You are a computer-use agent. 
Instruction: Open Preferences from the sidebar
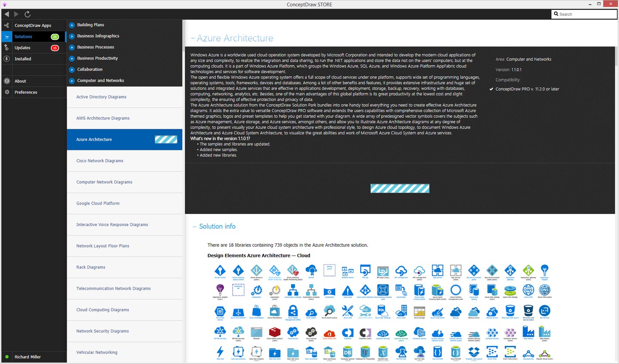pos(34,92)
